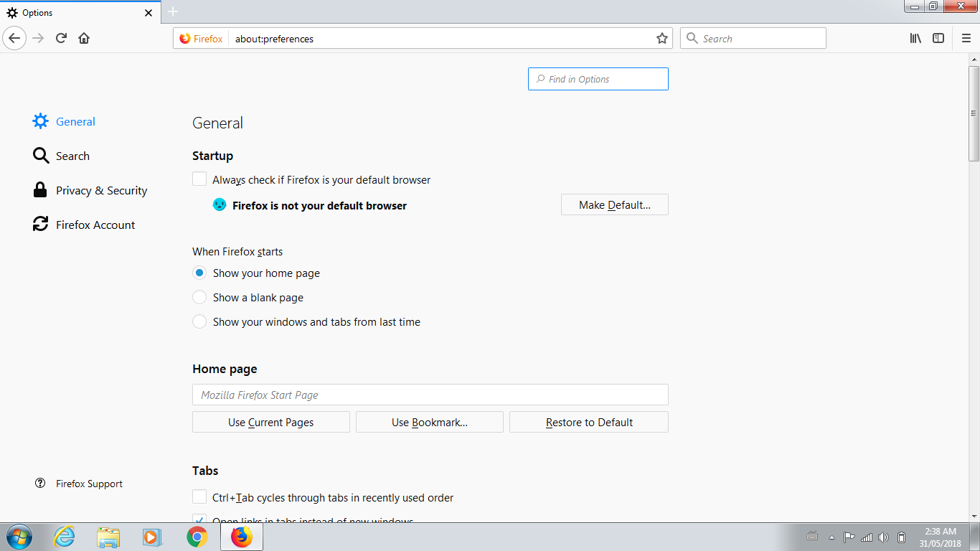
Task: Launch Windows Media Player from taskbar
Action: pyautogui.click(x=152, y=537)
